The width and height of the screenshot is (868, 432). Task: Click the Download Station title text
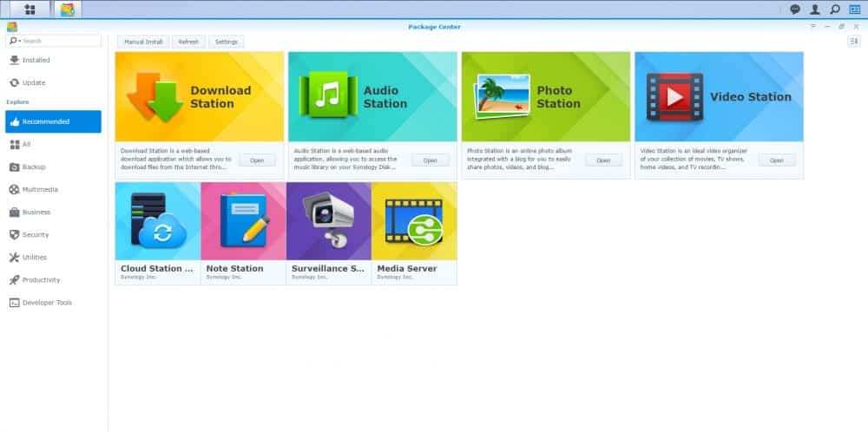pyautogui.click(x=220, y=97)
